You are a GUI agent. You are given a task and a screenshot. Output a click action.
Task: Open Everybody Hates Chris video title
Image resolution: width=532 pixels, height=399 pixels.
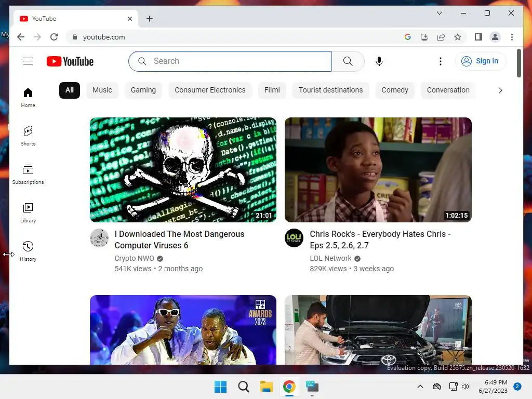[x=380, y=240]
